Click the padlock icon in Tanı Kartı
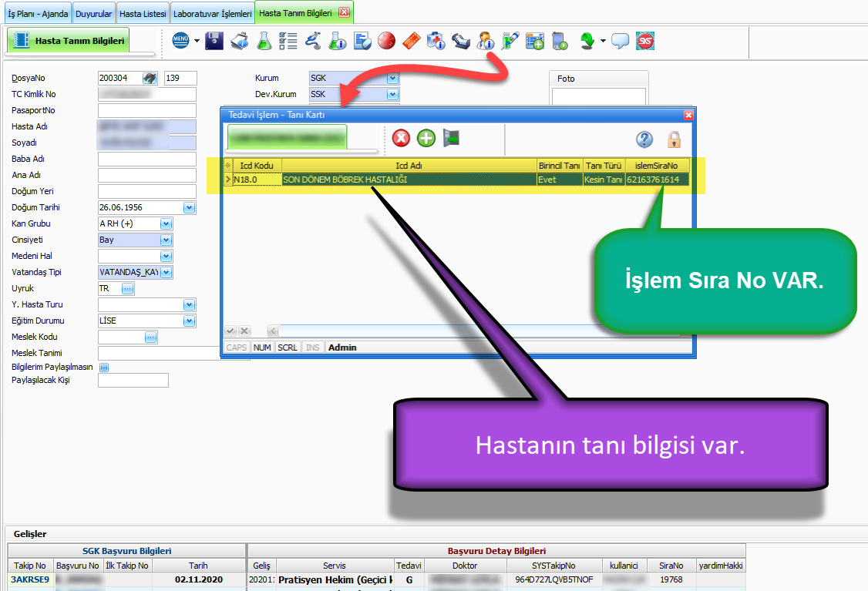This screenshot has width=868, height=591. [674, 139]
